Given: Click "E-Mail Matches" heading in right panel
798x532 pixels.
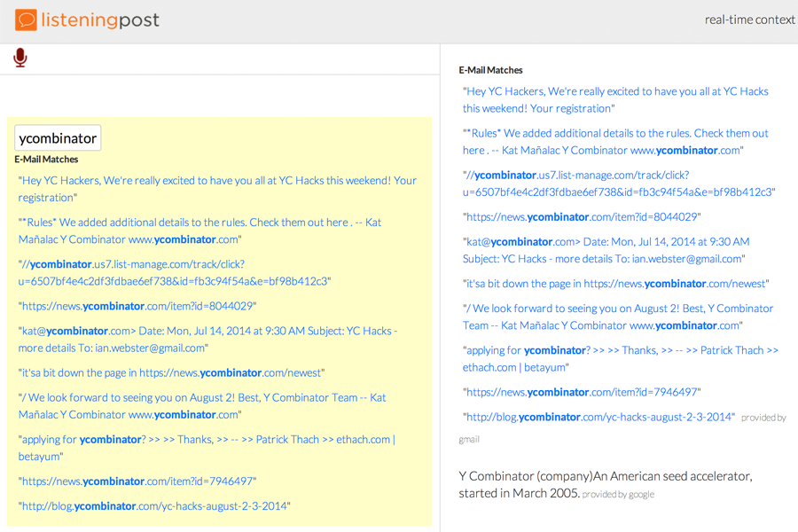Looking at the screenshot, I should (490, 70).
